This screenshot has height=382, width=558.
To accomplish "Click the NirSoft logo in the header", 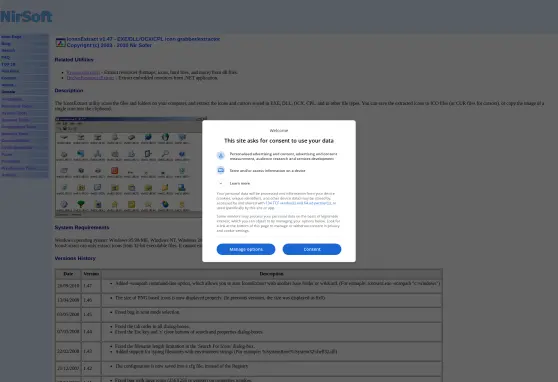I will [x=26, y=16].
